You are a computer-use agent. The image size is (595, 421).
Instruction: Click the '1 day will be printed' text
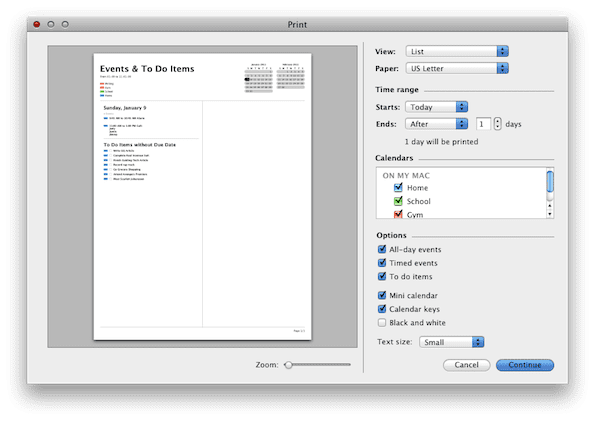pos(441,142)
